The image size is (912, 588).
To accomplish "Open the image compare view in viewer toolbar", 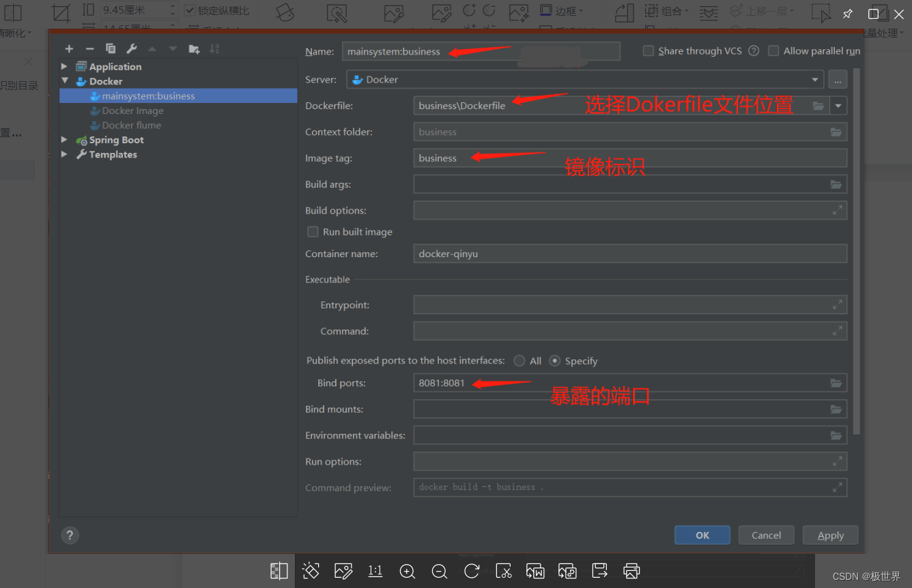I will [279, 571].
